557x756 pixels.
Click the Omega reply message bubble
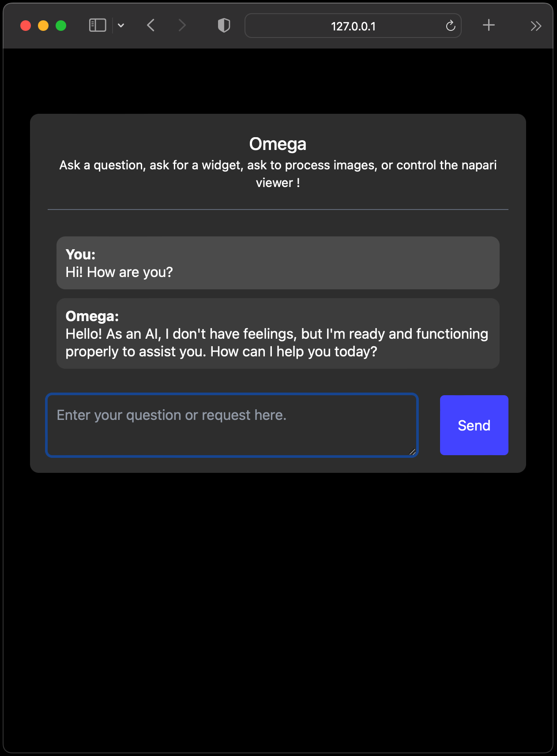pos(278,333)
